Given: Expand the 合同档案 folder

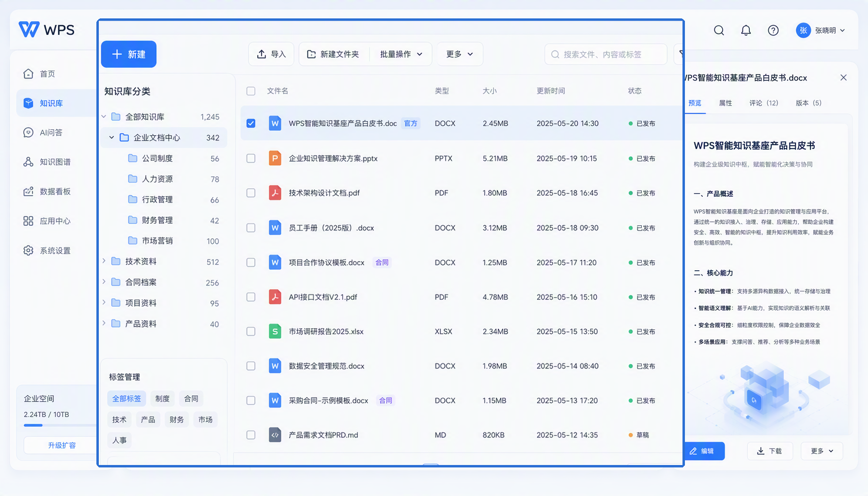Looking at the screenshot, I should (x=104, y=281).
